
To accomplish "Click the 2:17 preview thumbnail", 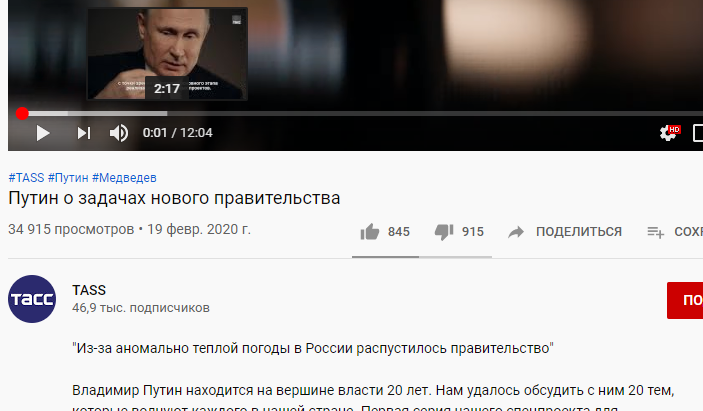I will click(167, 53).
